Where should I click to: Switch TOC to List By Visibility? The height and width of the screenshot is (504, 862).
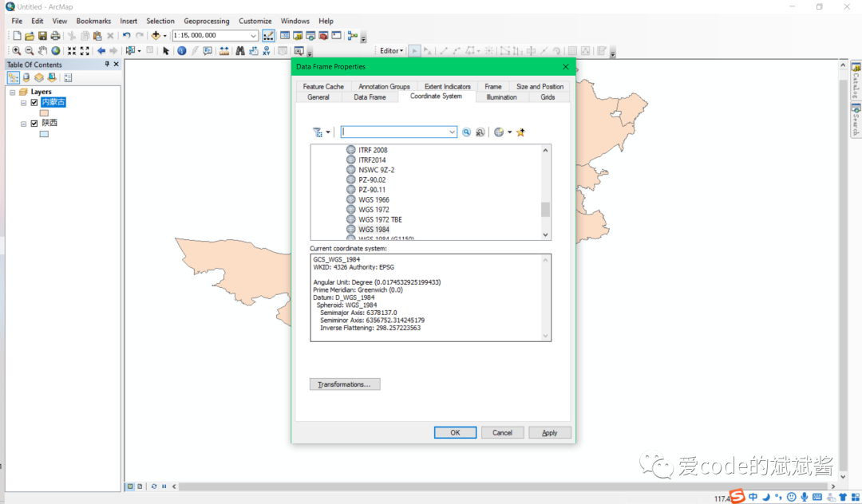point(39,78)
